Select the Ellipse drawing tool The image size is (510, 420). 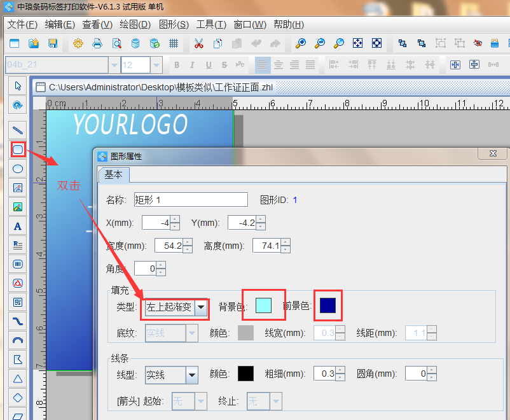(x=17, y=168)
